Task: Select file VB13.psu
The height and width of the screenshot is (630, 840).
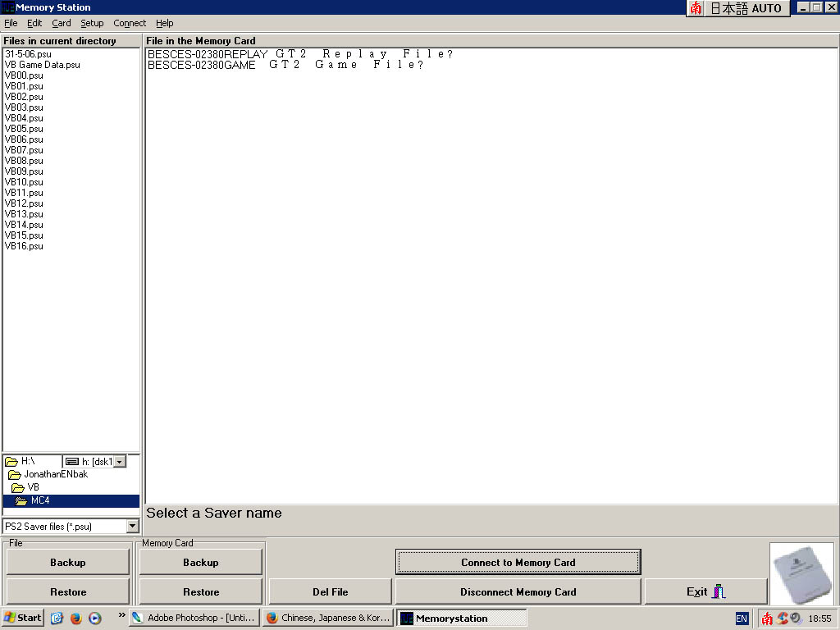Action: pyautogui.click(x=24, y=214)
